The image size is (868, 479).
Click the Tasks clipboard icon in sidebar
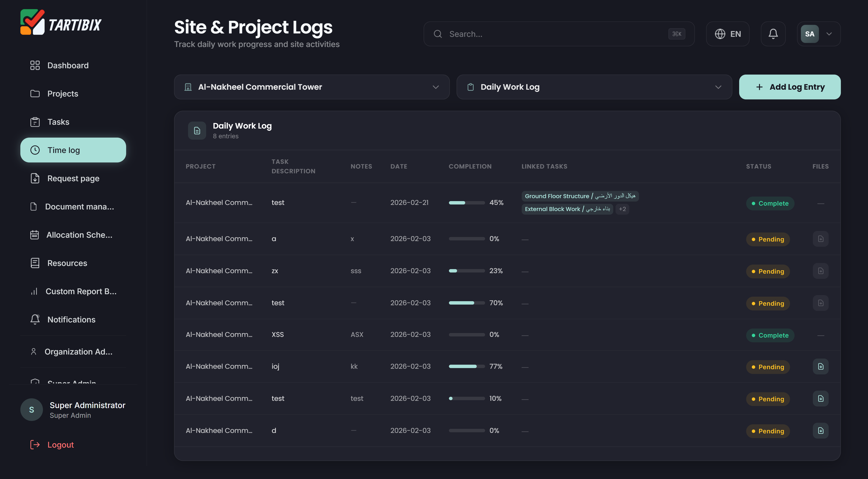(35, 122)
